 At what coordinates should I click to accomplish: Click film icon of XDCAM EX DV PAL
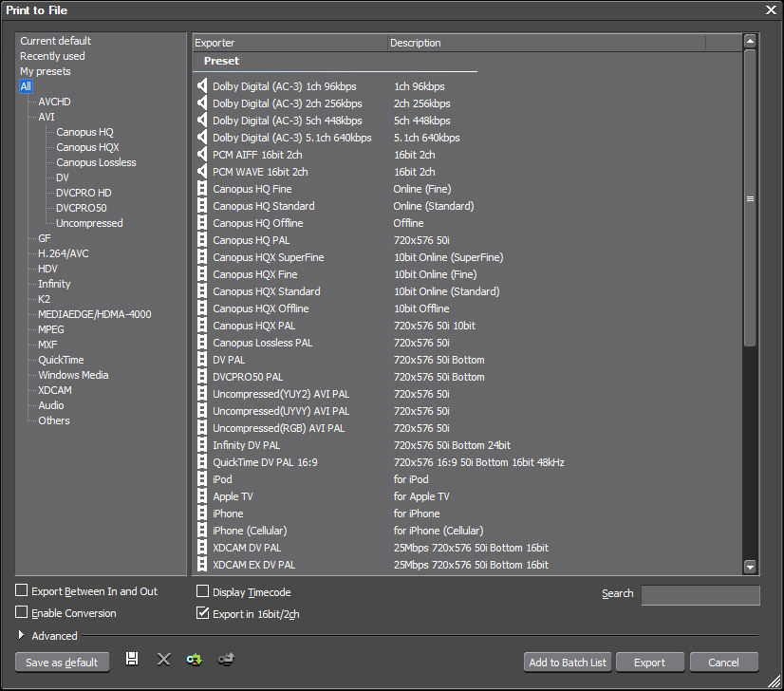pos(202,565)
